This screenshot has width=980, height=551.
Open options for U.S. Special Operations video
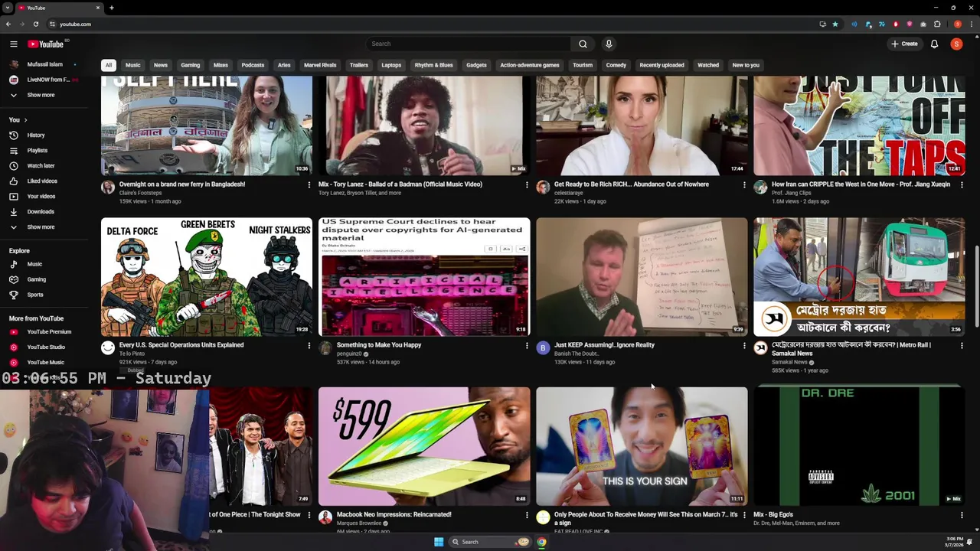click(309, 345)
